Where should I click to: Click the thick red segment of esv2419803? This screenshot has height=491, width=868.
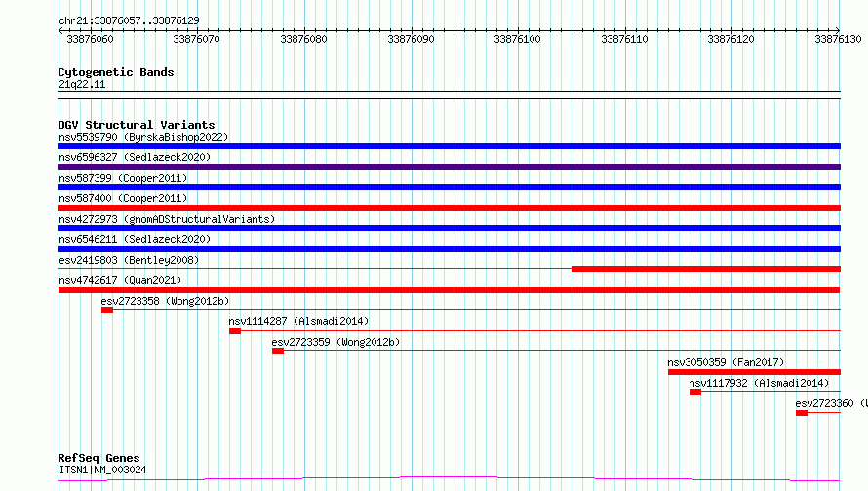706,269
